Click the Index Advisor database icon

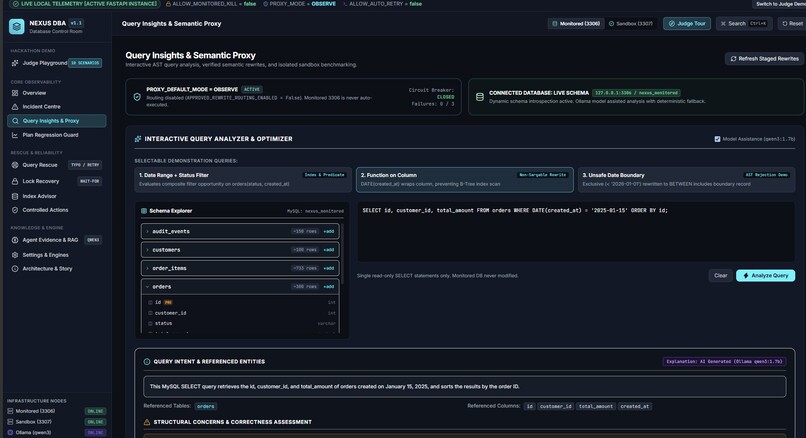point(15,196)
